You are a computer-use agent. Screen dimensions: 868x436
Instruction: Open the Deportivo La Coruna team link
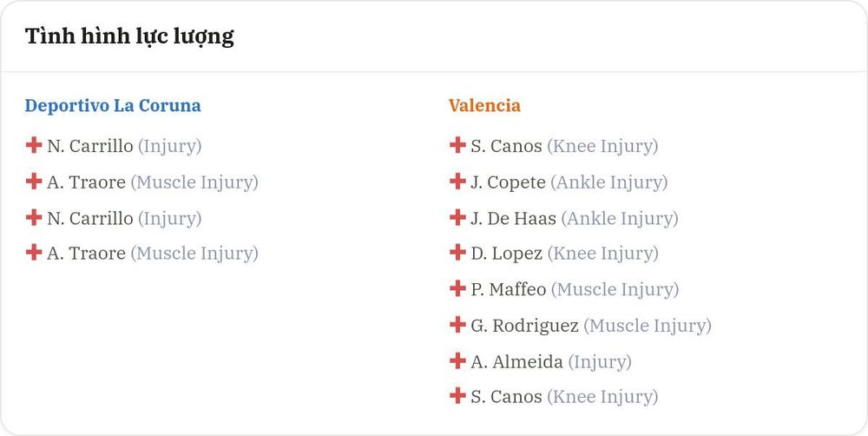coord(113,105)
